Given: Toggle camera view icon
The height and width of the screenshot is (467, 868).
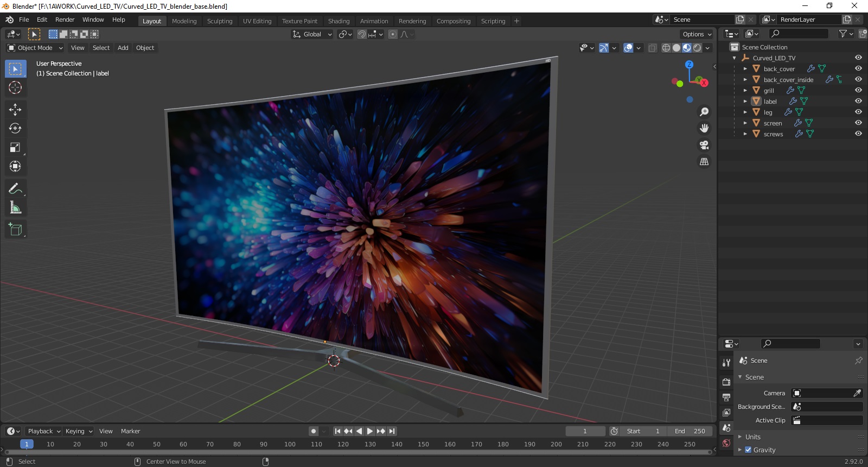Looking at the screenshot, I should coord(704,145).
